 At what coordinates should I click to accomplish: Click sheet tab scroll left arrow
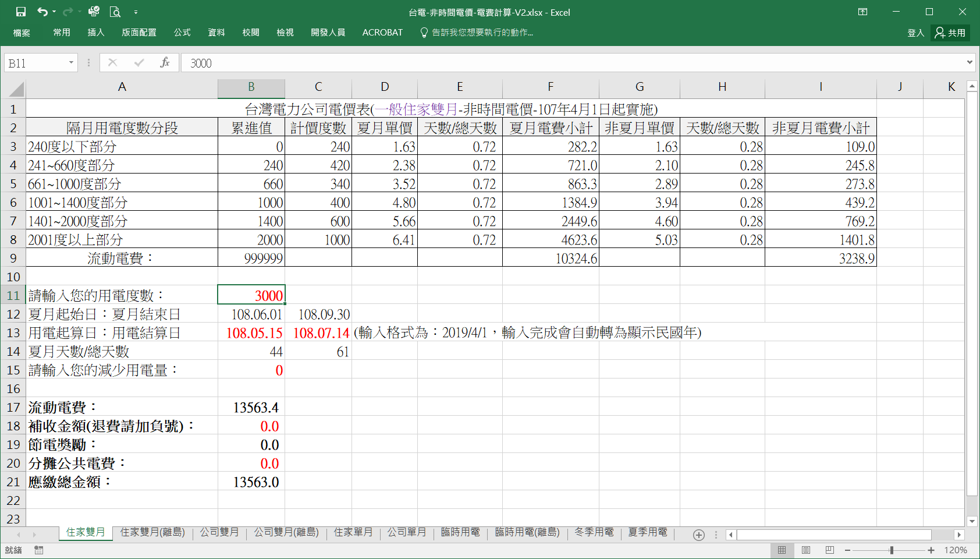pyautogui.click(x=19, y=535)
